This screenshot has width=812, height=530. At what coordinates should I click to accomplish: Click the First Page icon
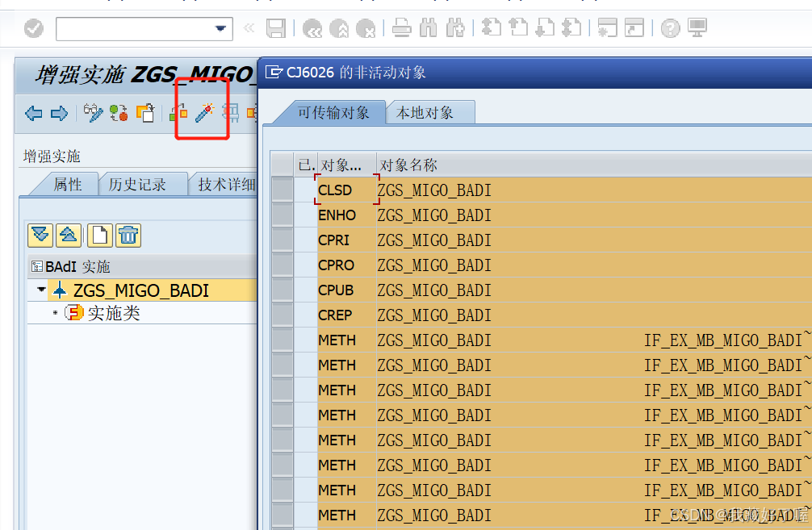coord(492,27)
